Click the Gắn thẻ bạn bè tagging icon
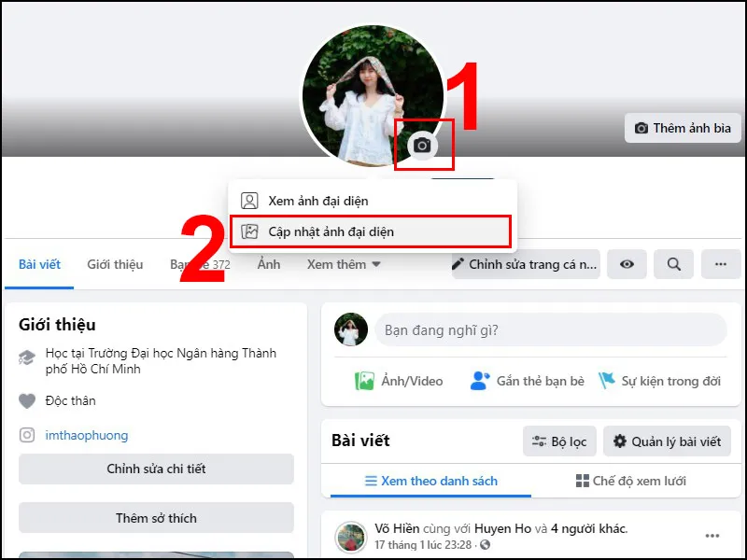Viewport: 747px width, 560px height. [x=480, y=381]
